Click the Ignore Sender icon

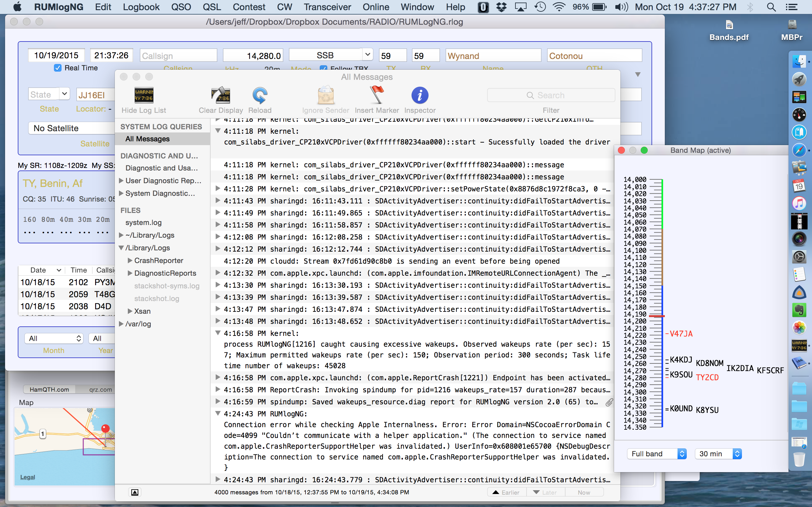pyautogui.click(x=325, y=96)
